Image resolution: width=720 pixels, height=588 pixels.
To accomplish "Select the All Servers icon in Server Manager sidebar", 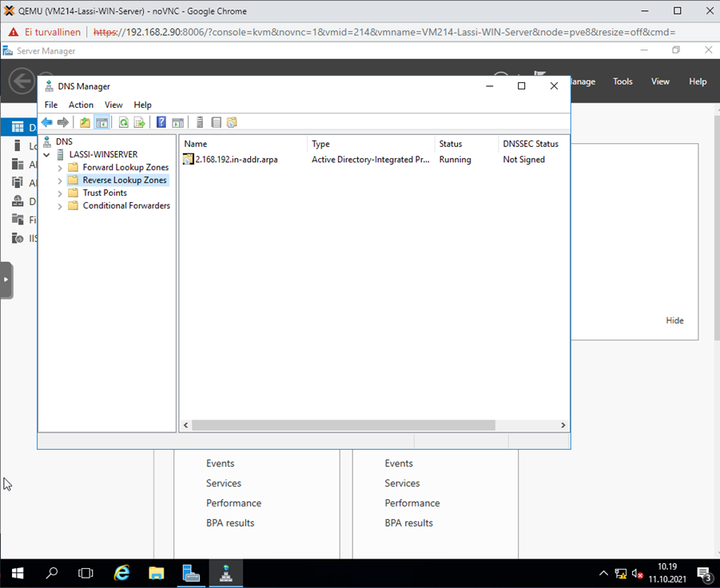I will (x=18, y=164).
